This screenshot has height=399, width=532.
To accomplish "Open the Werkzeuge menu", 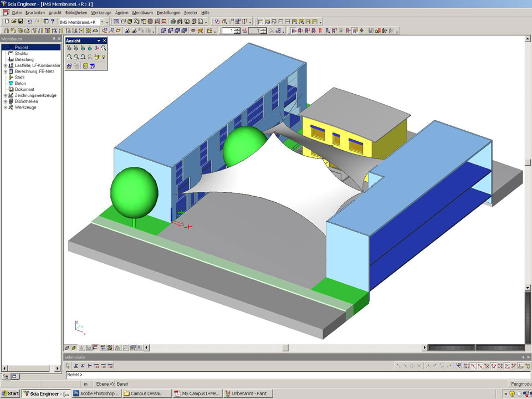I will pos(101,12).
